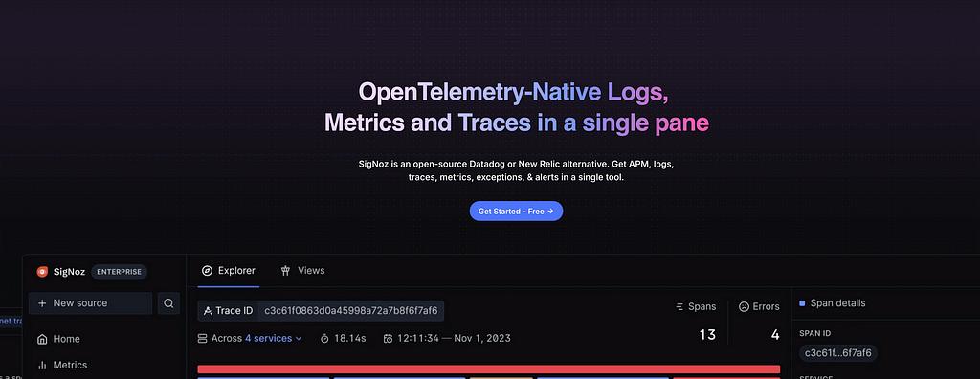Click the Trace ID value field
This screenshot has height=379, width=980.
(351, 310)
